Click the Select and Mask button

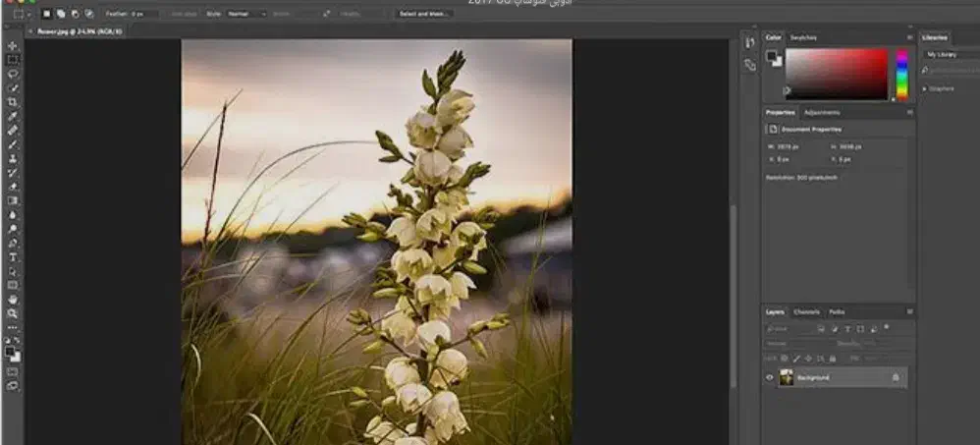(x=424, y=14)
